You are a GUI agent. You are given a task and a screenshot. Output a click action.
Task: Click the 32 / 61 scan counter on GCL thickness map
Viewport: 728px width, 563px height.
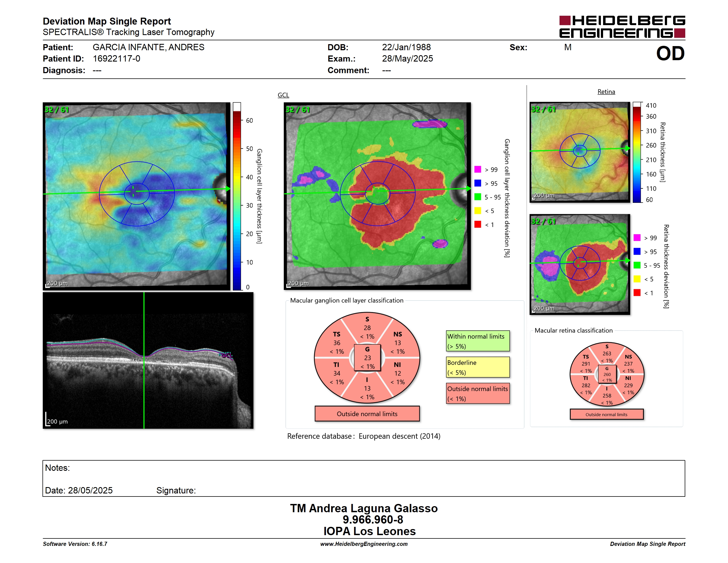point(57,110)
